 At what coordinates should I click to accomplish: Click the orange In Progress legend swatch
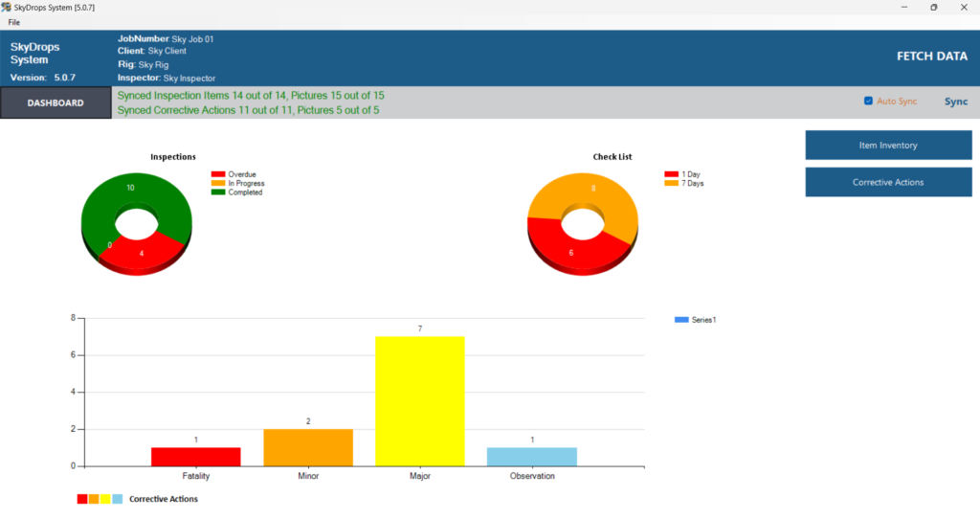[x=218, y=183]
